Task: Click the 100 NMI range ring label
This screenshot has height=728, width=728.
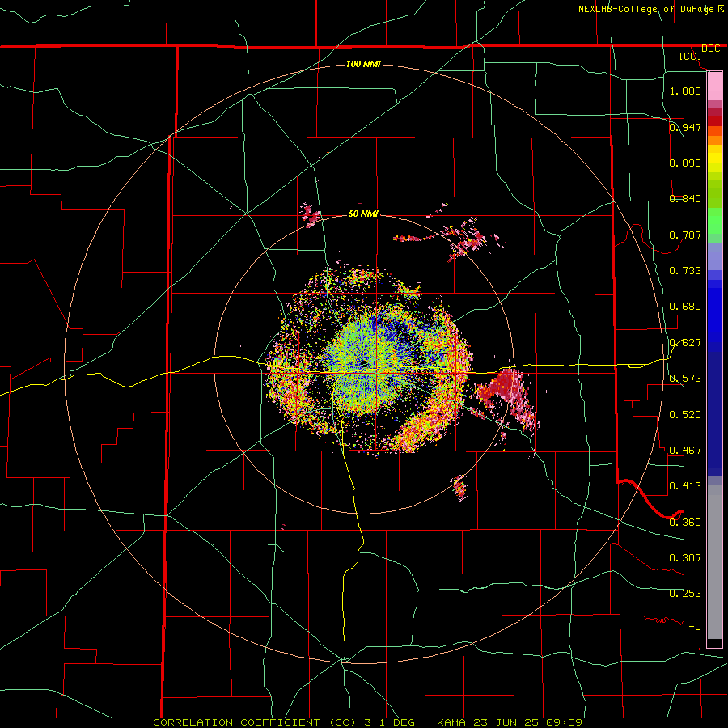Action: [x=363, y=64]
